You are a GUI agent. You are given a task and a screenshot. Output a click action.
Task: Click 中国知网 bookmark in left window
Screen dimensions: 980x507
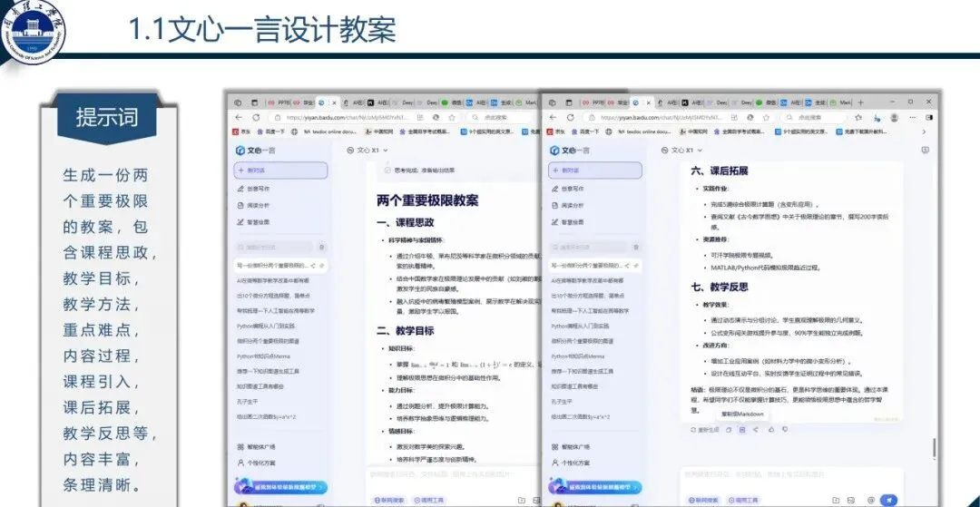coord(377,132)
